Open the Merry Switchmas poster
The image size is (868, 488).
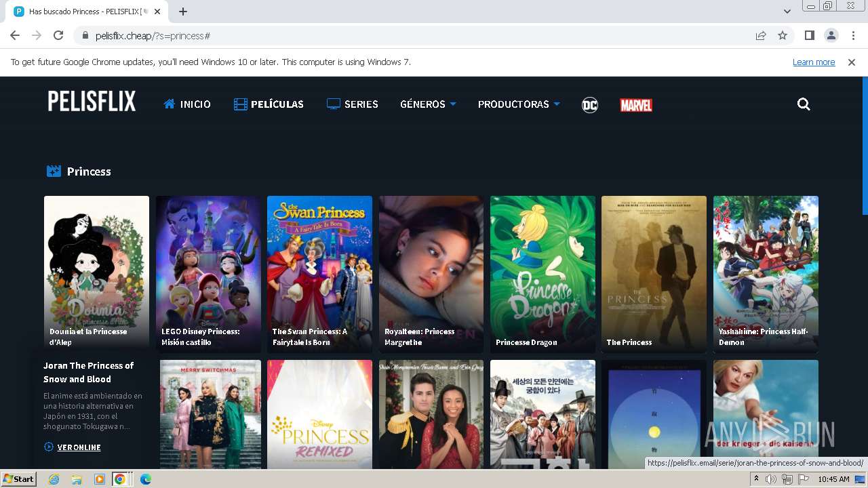[x=210, y=414]
